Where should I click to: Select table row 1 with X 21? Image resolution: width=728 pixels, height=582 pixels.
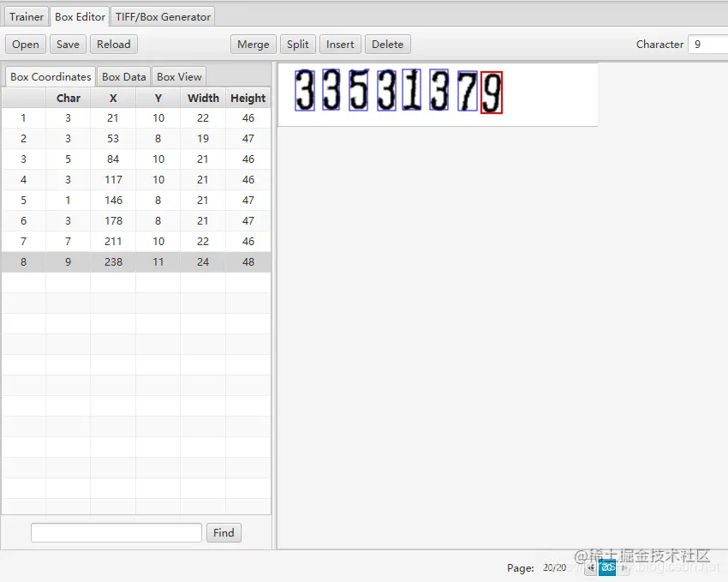click(136, 118)
